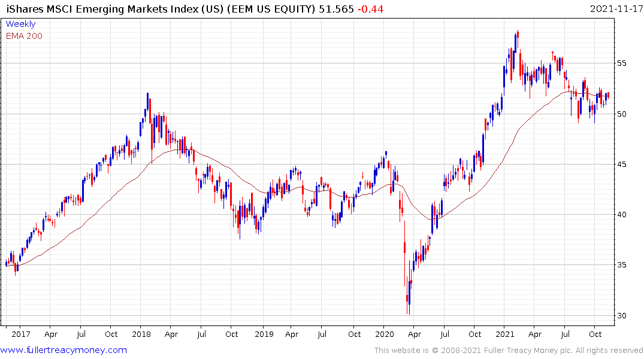This screenshot has width=644, height=359.
Task: Click the price change -0.44
Action: pyautogui.click(x=370, y=8)
